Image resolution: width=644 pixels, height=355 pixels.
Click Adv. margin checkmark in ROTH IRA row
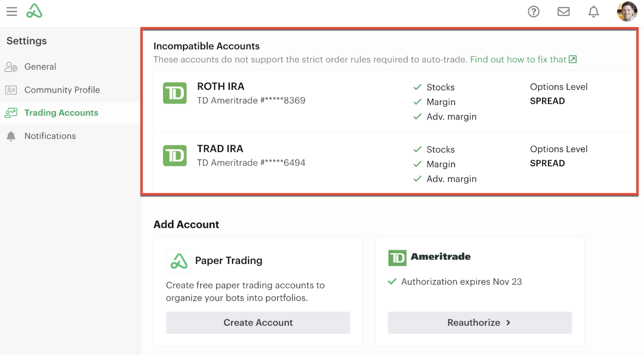(x=417, y=117)
